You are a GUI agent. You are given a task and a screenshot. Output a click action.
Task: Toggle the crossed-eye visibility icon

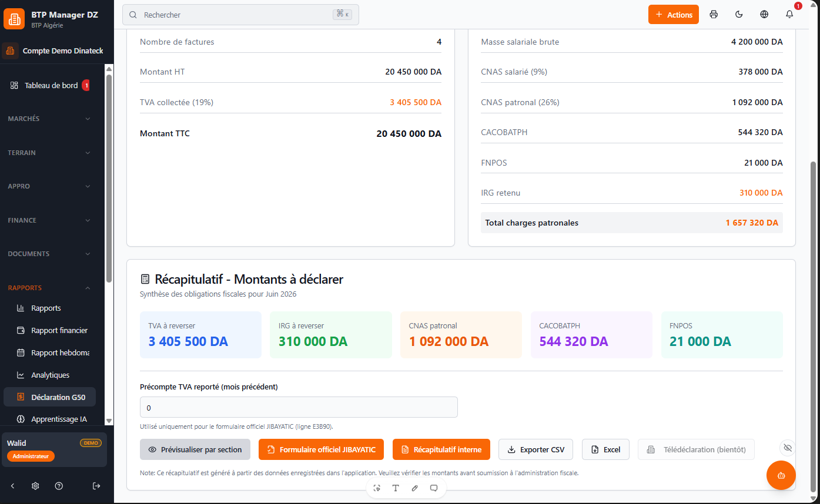(x=788, y=448)
